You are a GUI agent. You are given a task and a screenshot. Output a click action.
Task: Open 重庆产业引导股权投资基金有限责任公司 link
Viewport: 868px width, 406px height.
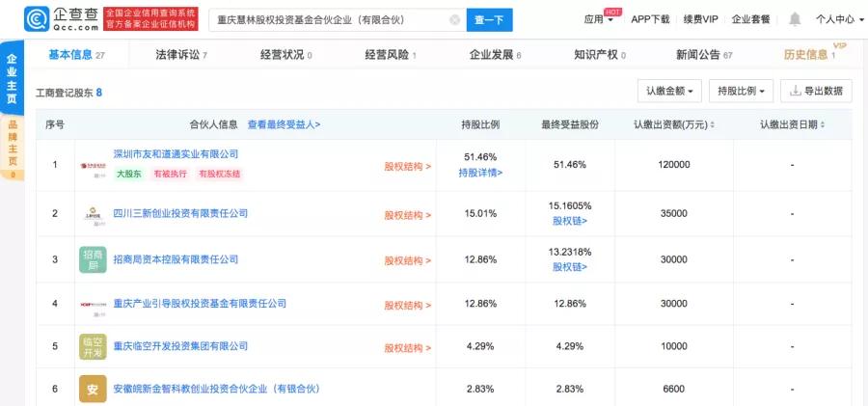[200, 304]
